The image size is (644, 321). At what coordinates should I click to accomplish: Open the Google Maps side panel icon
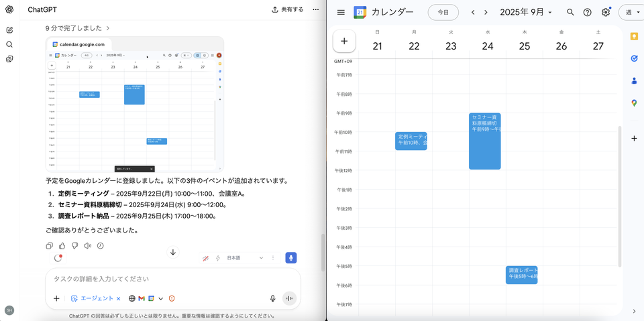pyautogui.click(x=634, y=103)
